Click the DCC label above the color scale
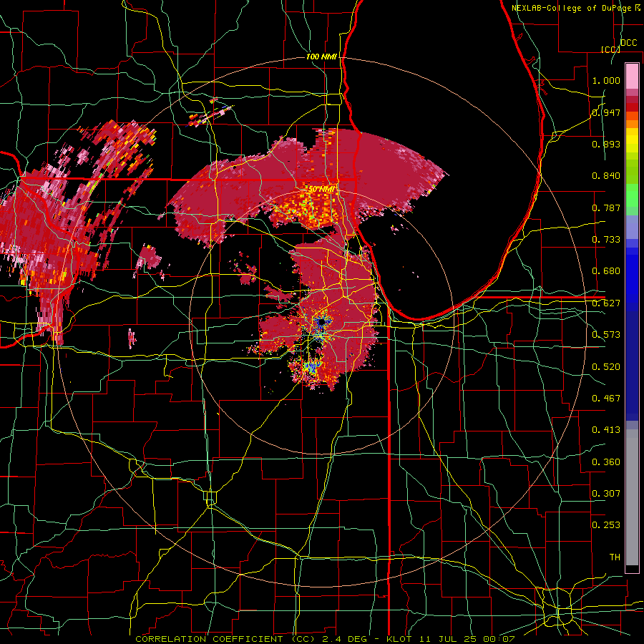Viewport: 644px width, 644px height. tap(628, 43)
